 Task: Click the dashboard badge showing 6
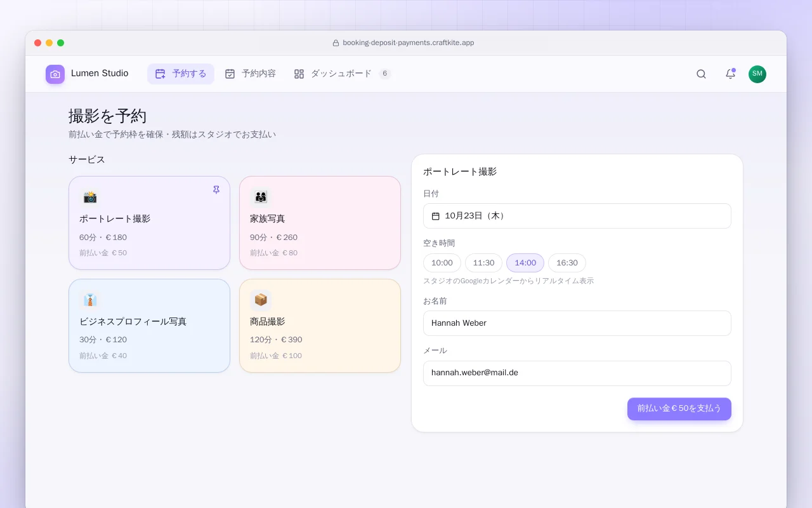[x=385, y=74]
